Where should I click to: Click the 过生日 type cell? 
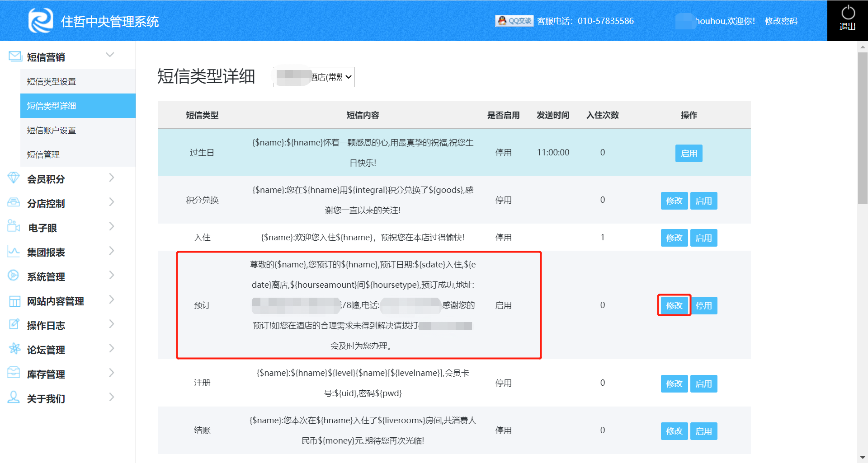point(202,152)
